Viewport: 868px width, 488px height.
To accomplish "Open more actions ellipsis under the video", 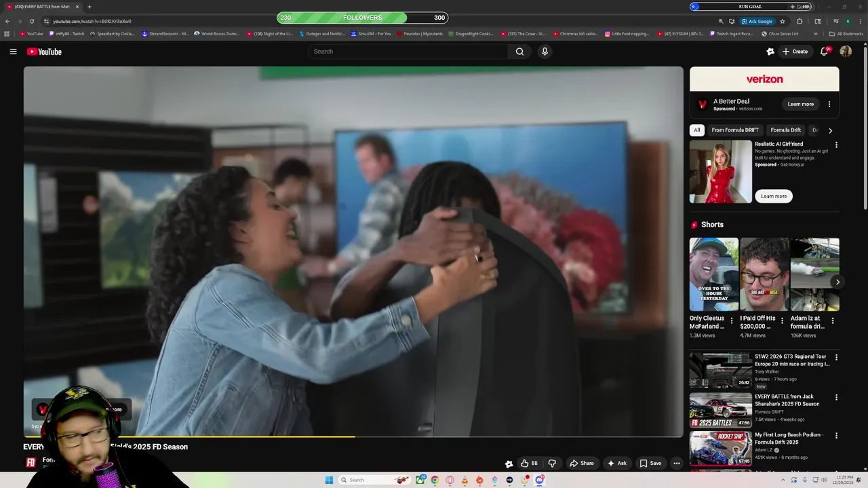I will pyautogui.click(x=676, y=464).
